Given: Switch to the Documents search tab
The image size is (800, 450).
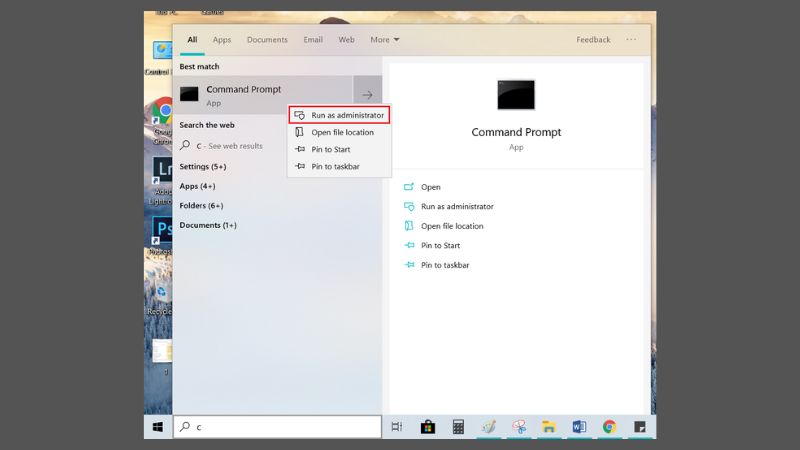Looking at the screenshot, I should 267,40.
